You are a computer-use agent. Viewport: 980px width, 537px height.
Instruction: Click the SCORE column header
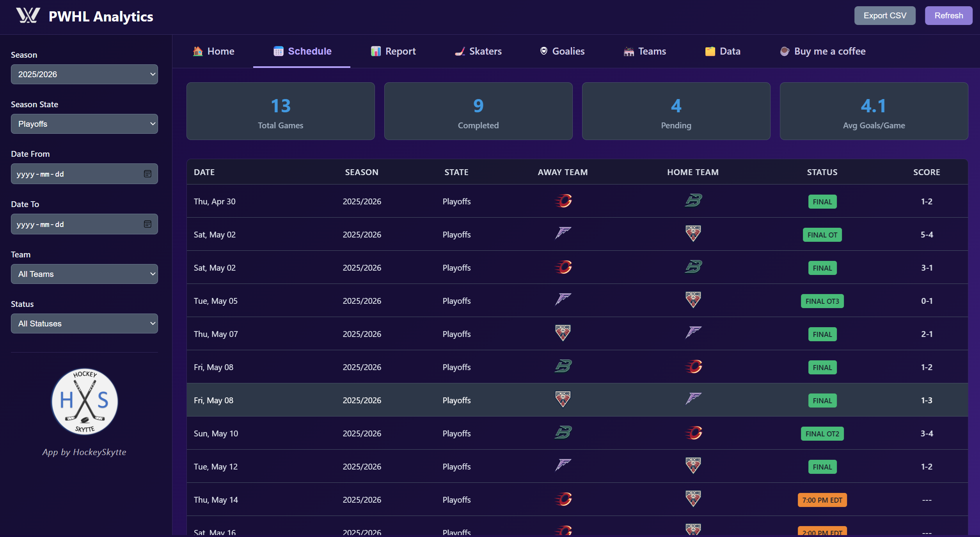927,172
